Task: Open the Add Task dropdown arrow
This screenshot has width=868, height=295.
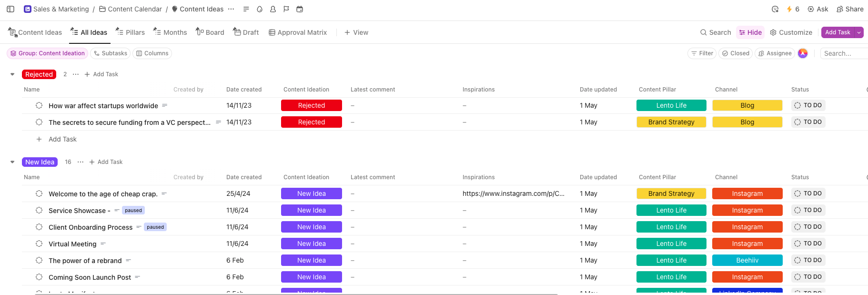Action: pyautogui.click(x=858, y=32)
